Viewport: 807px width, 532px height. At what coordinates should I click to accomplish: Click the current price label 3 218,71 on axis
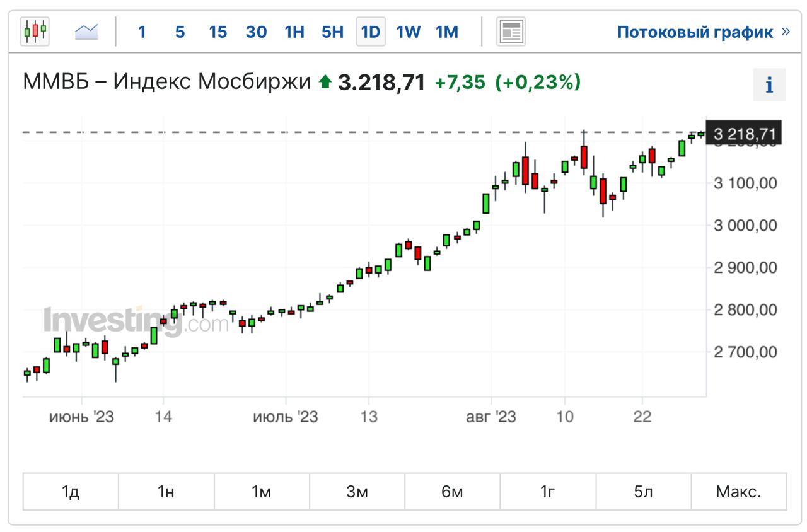point(745,134)
